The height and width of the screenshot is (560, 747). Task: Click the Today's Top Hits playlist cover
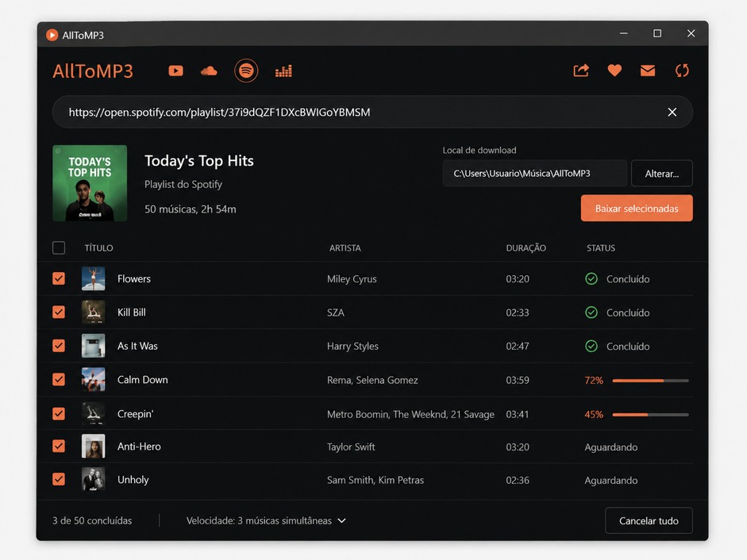pos(90,183)
